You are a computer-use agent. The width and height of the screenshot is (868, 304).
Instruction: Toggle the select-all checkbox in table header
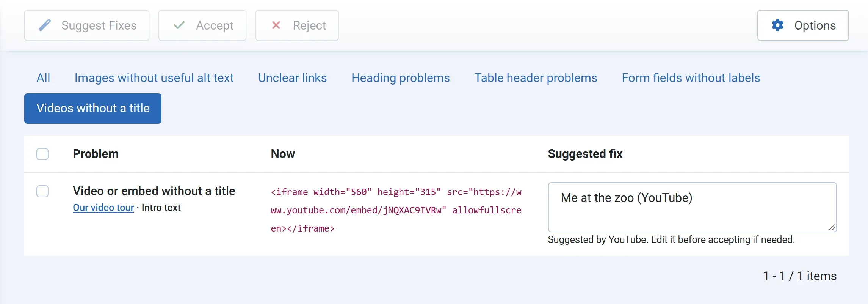(x=42, y=154)
